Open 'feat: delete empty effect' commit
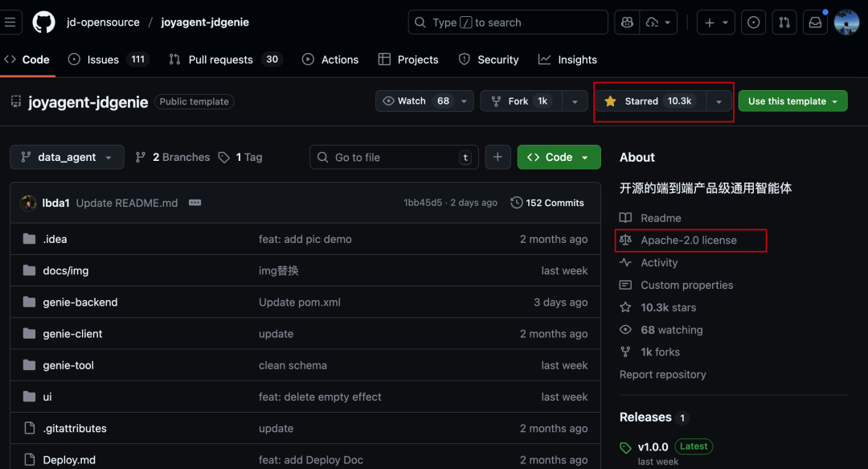 click(x=320, y=397)
